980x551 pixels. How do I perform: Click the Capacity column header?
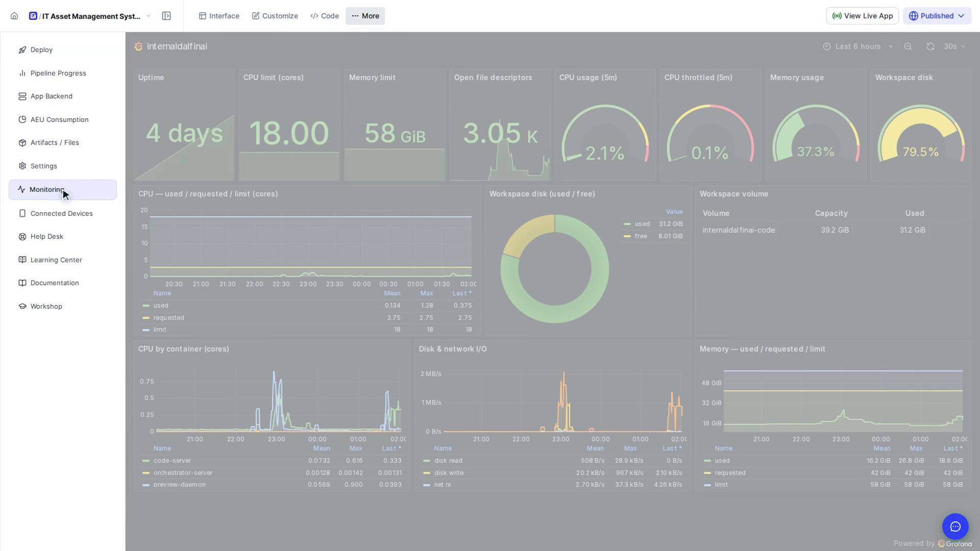point(831,213)
